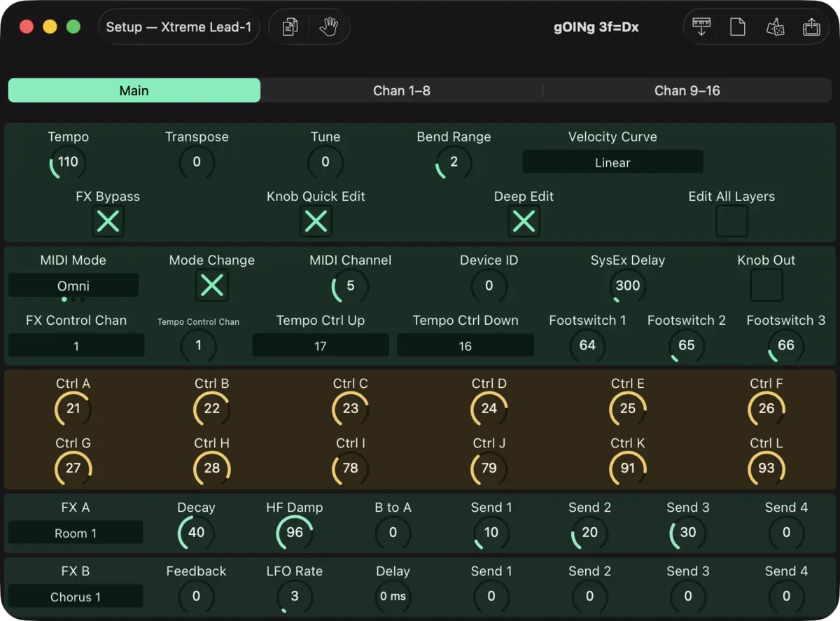Click the gOINg 3f=Dx patch name
The height and width of the screenshot is (621, 840).
[595, 27]
